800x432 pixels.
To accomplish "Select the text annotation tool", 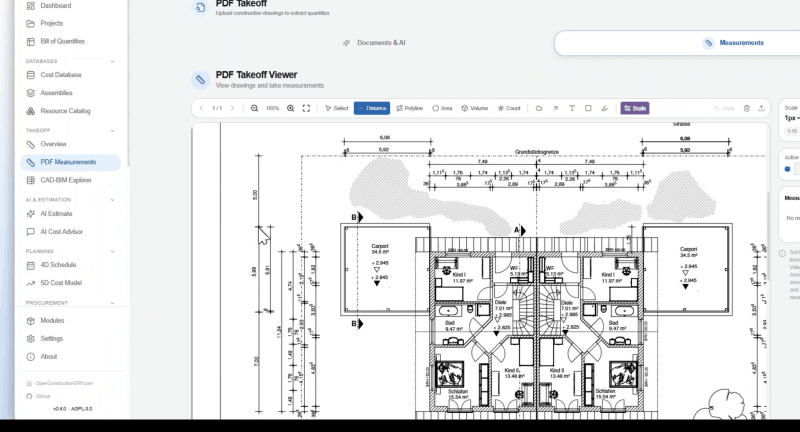I will coord(572,109).
